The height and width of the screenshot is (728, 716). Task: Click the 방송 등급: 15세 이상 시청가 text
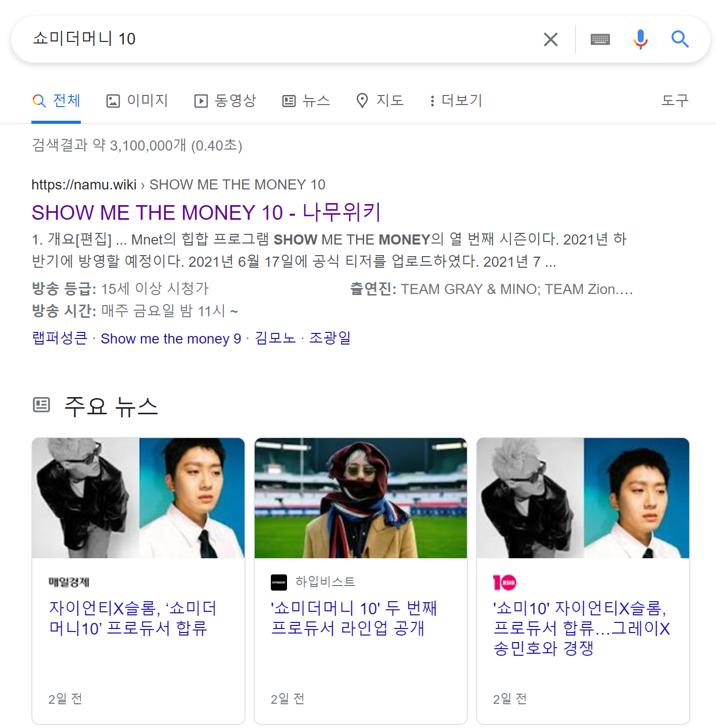pos(120,288)
